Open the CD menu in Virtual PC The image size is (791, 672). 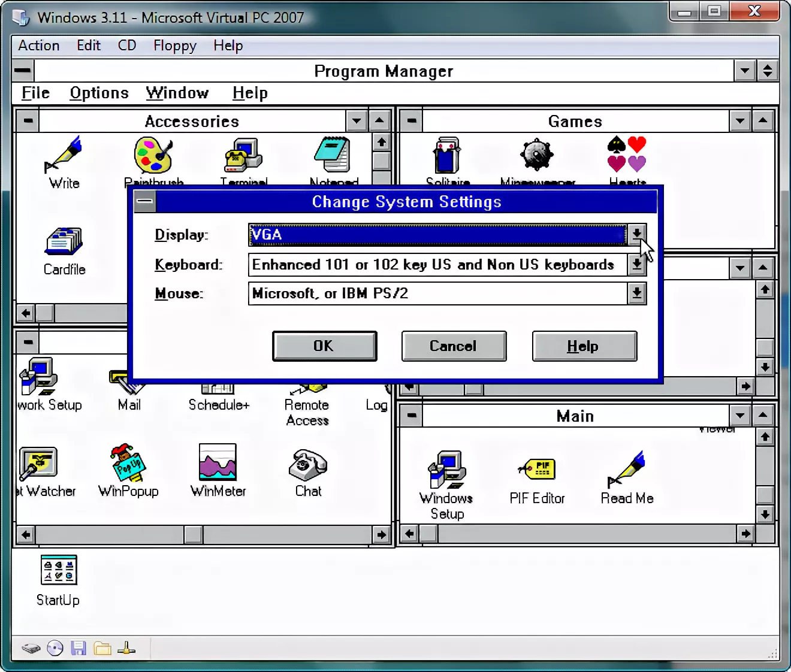coord(127,46)
